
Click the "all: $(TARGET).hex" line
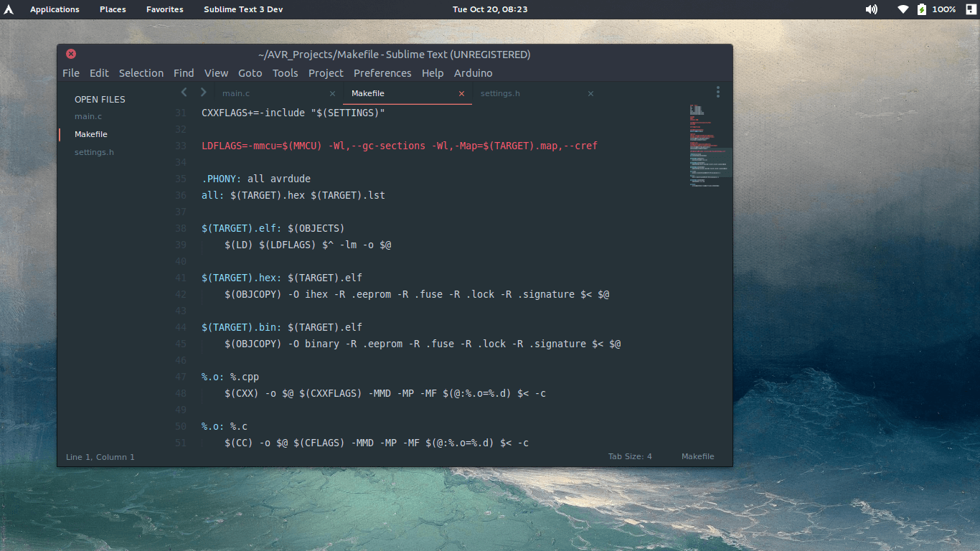point(293,195)
